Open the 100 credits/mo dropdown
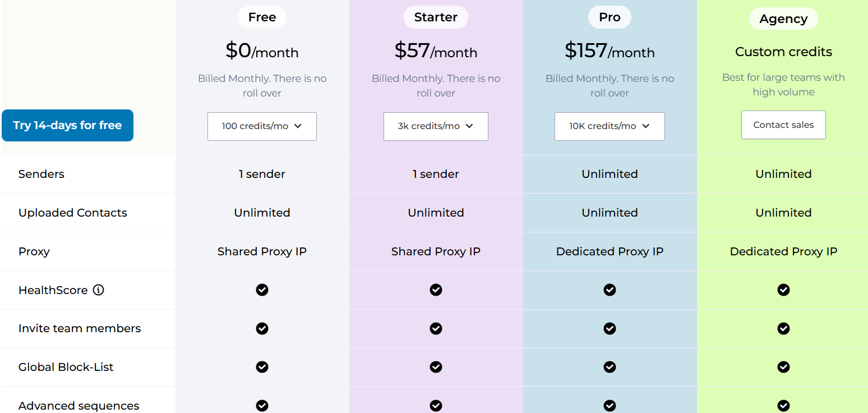This screenshot has height=413, width=868. point(262,126)
